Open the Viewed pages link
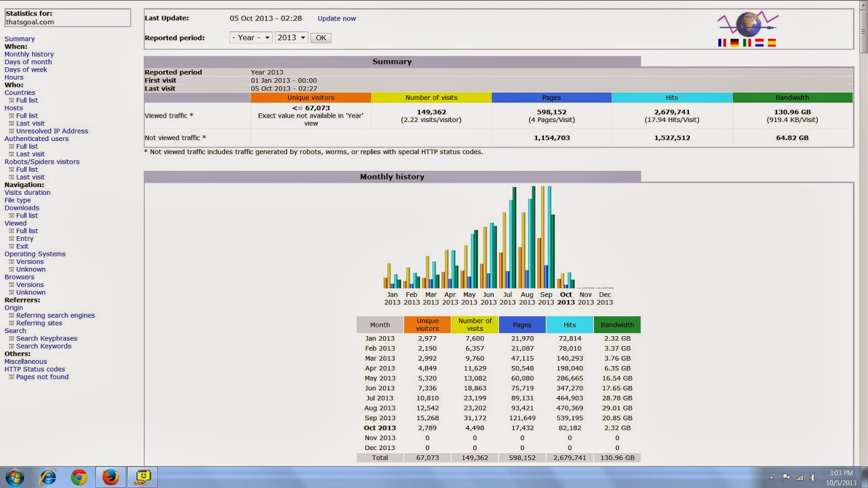868x488 pixels. (15, 223)
